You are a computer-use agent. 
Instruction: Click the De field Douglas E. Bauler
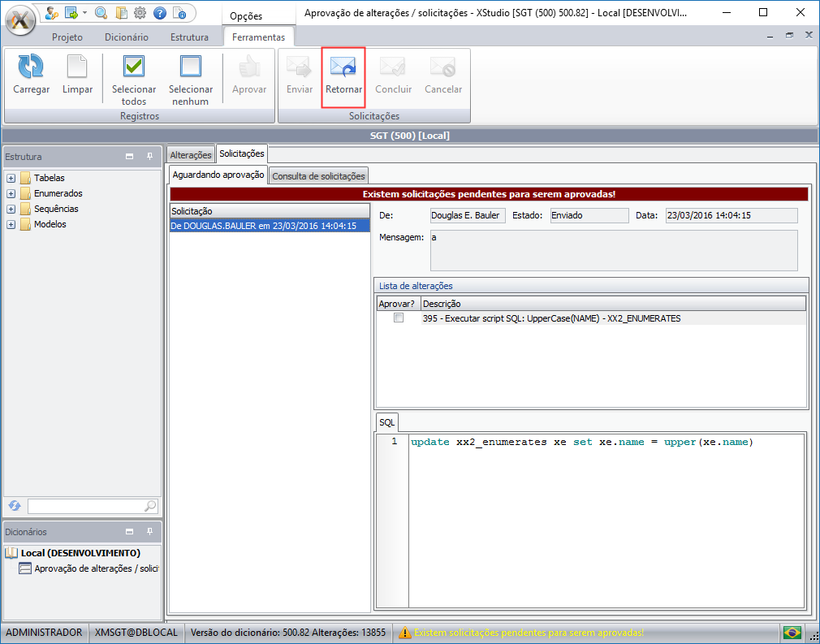(468, 215)
